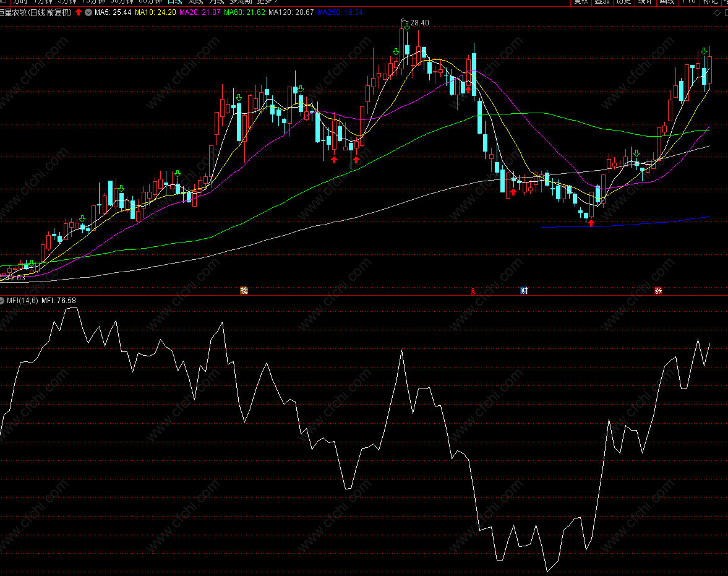
Task: Click the red up-arrow beside the stock name
Action: pyautogui.click(x=79, y=12)
